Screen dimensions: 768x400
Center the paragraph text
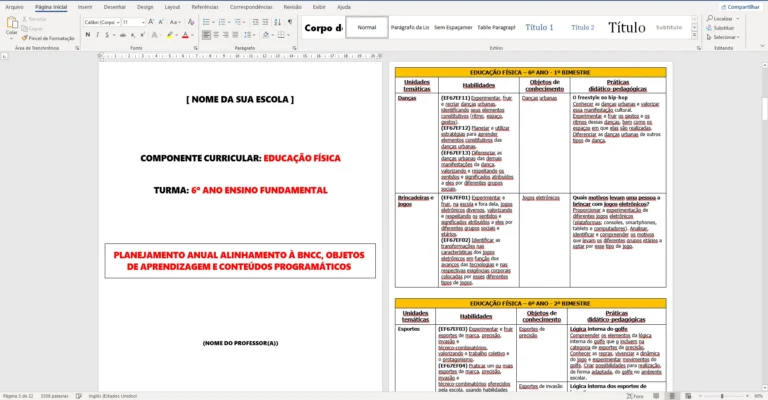(x=216, y=35)
